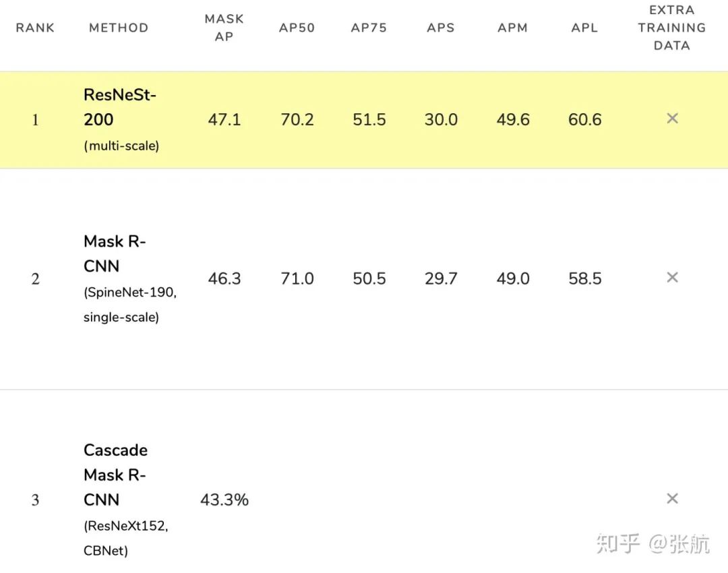Sort by the APM column header

point(512,28)
